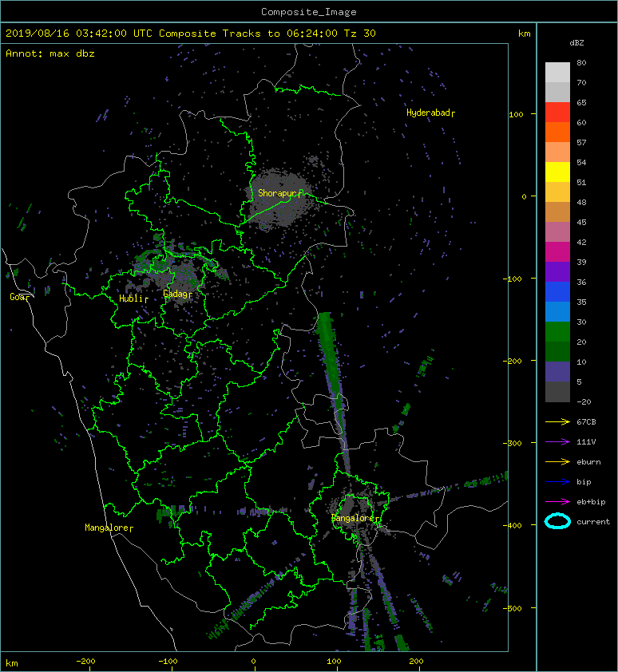Click the 111V legend label
Image resolution: width=618 pixels, height=672 pixels.
coord(586,442)
